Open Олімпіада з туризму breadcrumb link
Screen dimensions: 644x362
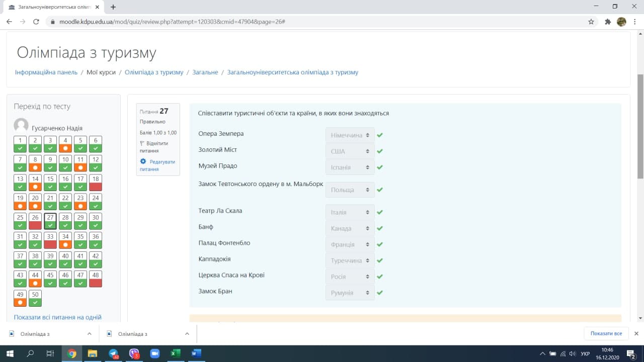point(154,72)
